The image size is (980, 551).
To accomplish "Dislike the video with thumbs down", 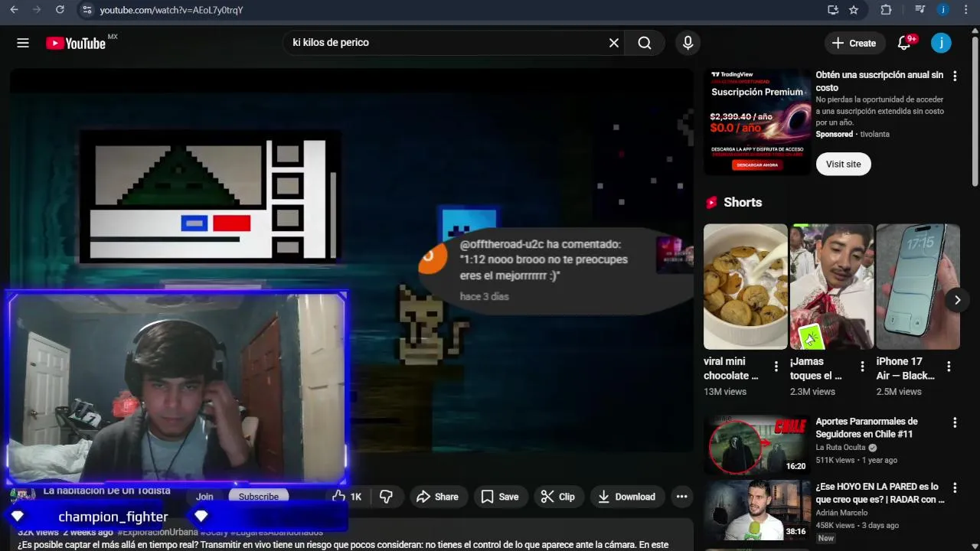I will (x=387, y=497).
